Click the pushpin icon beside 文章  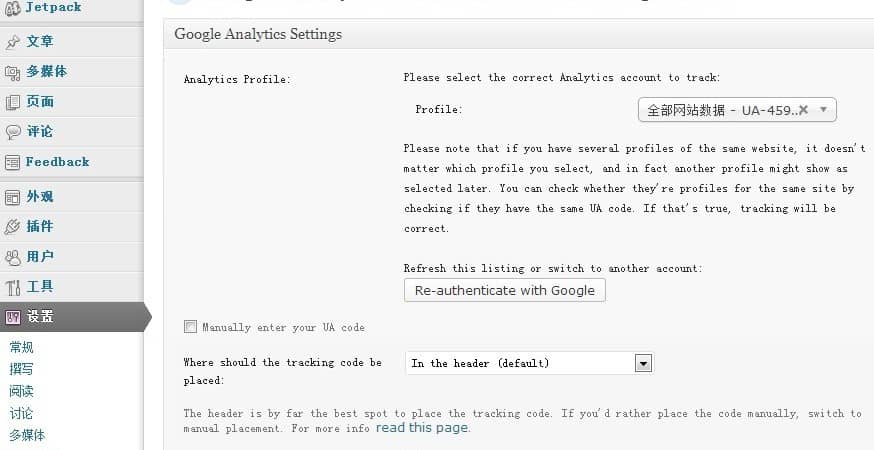13,42
